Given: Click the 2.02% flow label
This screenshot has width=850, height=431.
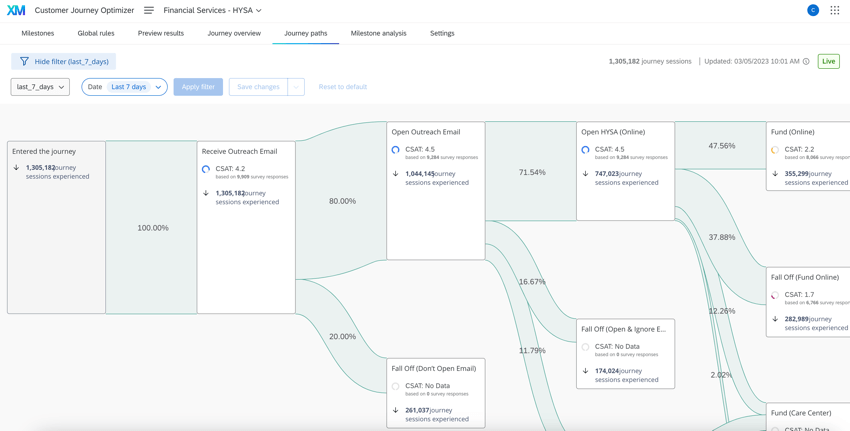Looking at the screenshot, I should (x=722, y=375).
